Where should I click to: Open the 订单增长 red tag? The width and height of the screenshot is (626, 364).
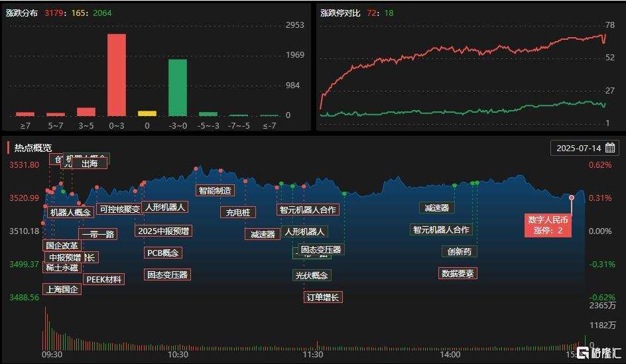point(322,297)
